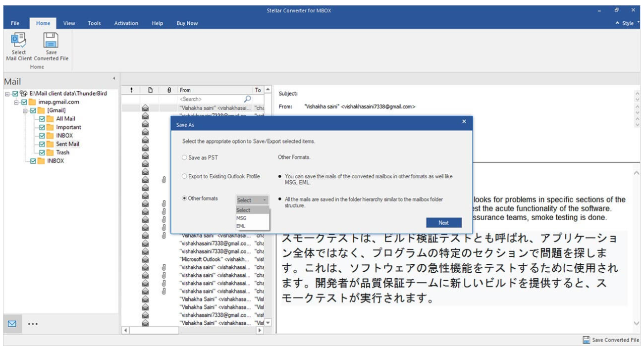Sort by the importance exclamation column icon
Screen dimensions: 644x348
coord(132,90)
